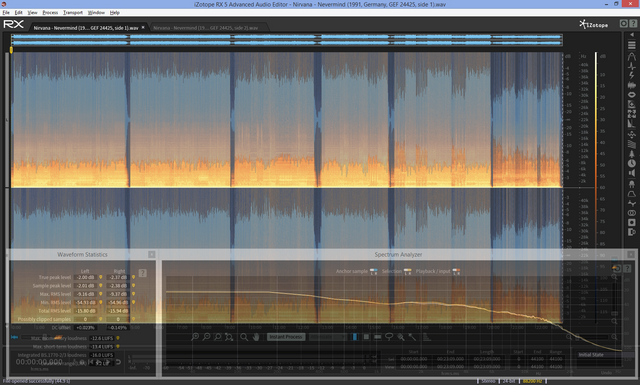Viewport: 640px width, 385px height.
Task: Open the Leveler striped module icon
Action: 632,144
